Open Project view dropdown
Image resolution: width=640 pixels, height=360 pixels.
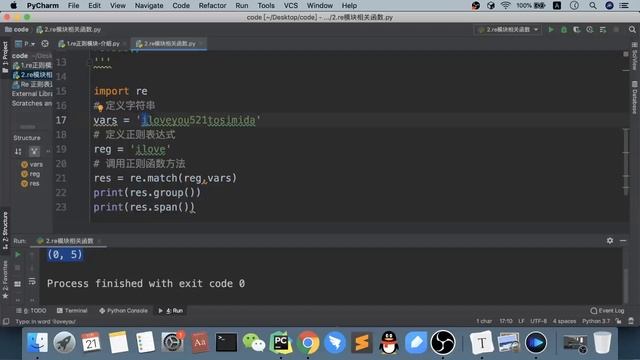pyautogui.click(x=25, y=44)
